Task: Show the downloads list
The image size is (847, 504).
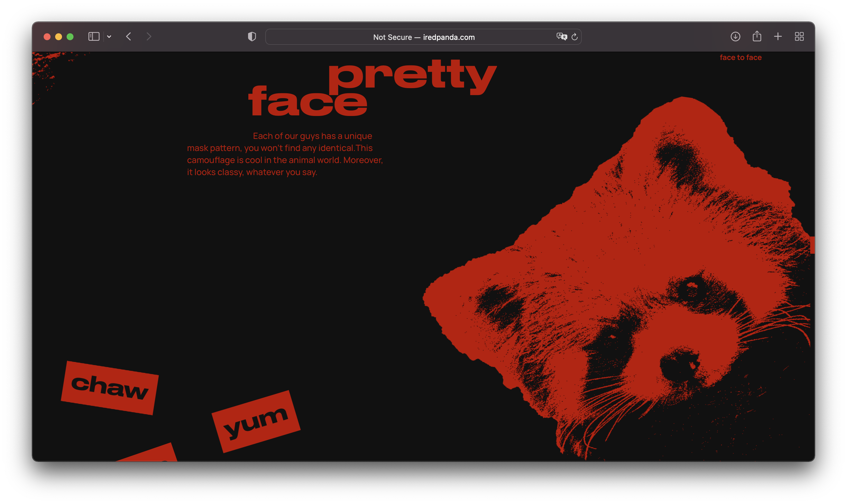Action: (x=735, y=37)
